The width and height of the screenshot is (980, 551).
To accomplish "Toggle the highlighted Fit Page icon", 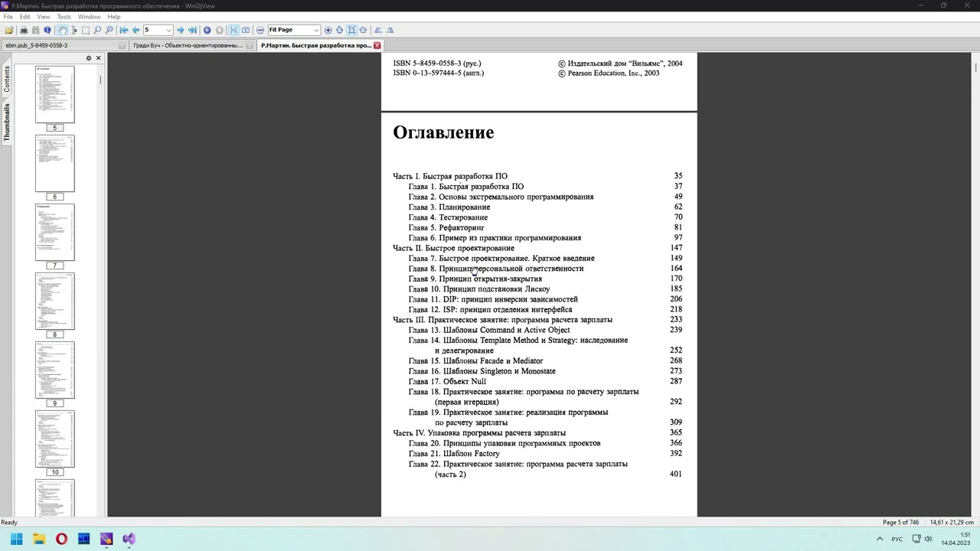I will pyautogui.click(x=351, y=30).
